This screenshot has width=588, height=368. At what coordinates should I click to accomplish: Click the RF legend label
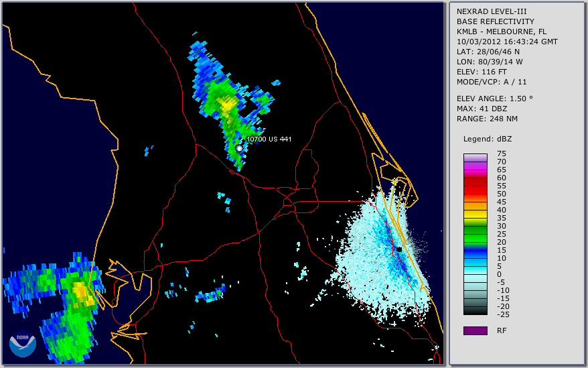coord(502,330)
